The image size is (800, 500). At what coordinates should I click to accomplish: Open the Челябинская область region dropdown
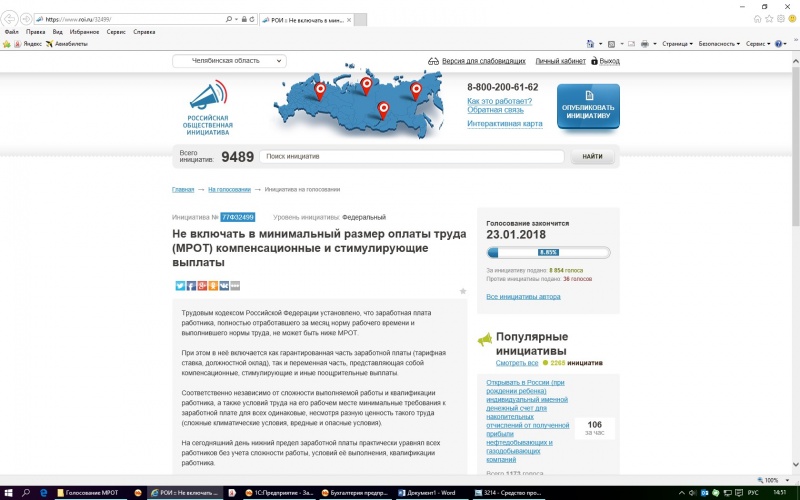229,61
